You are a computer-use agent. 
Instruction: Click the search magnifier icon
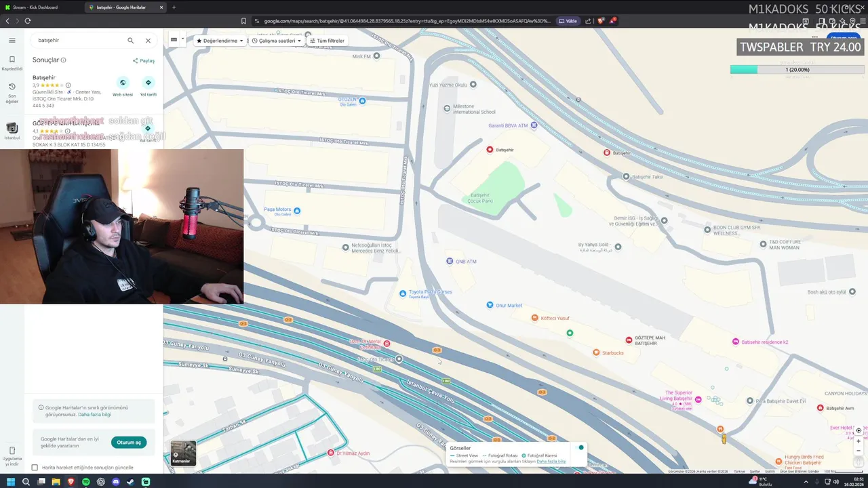[x=131, y=40]
